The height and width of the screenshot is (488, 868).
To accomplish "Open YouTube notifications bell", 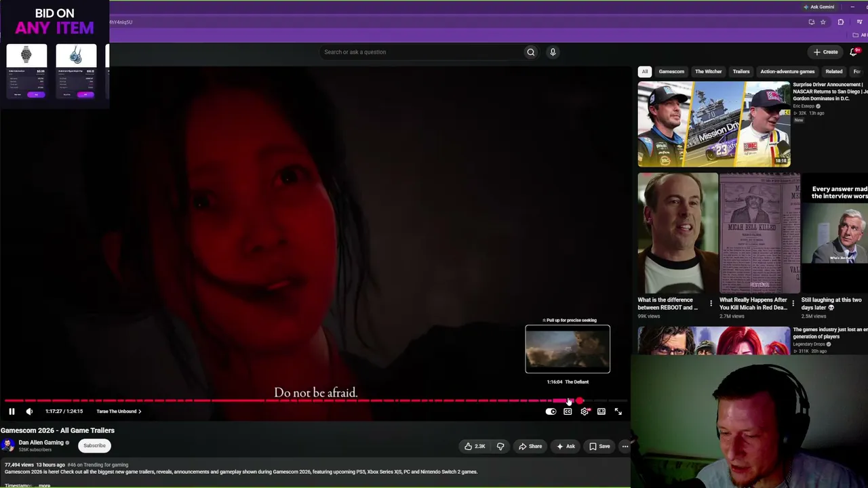I will 854,52.
